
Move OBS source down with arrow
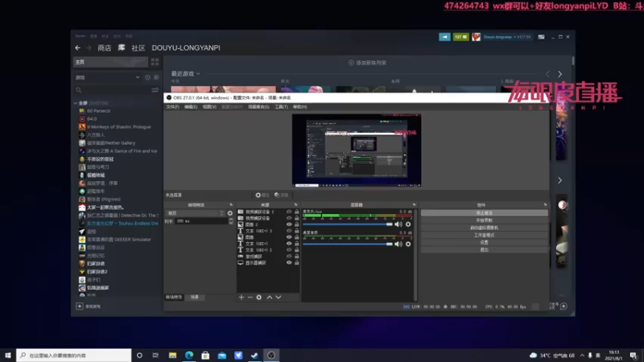tap(279, 297)
